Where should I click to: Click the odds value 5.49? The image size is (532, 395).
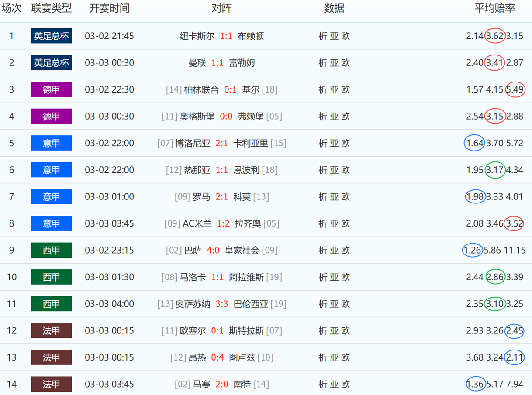[x=515, y=89]
